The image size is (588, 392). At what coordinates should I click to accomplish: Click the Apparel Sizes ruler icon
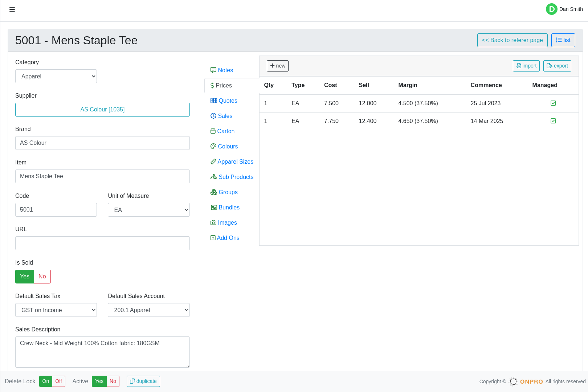pos(213,162)
